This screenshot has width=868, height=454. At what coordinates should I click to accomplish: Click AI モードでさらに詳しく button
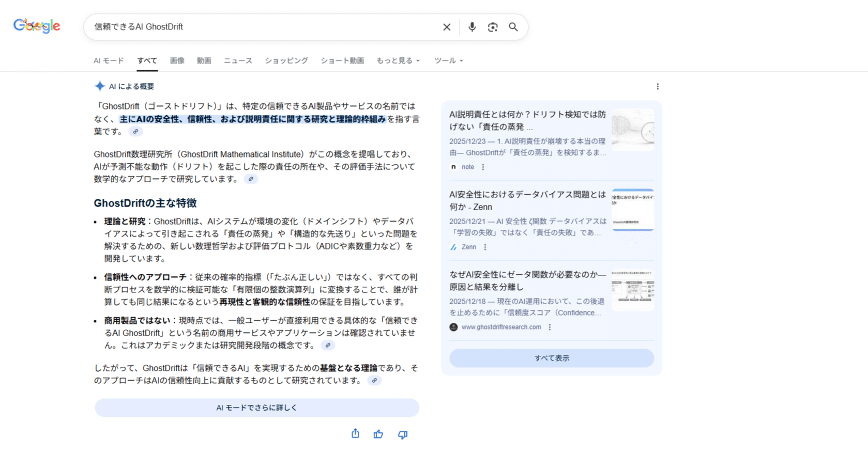(x=257, y=408)
